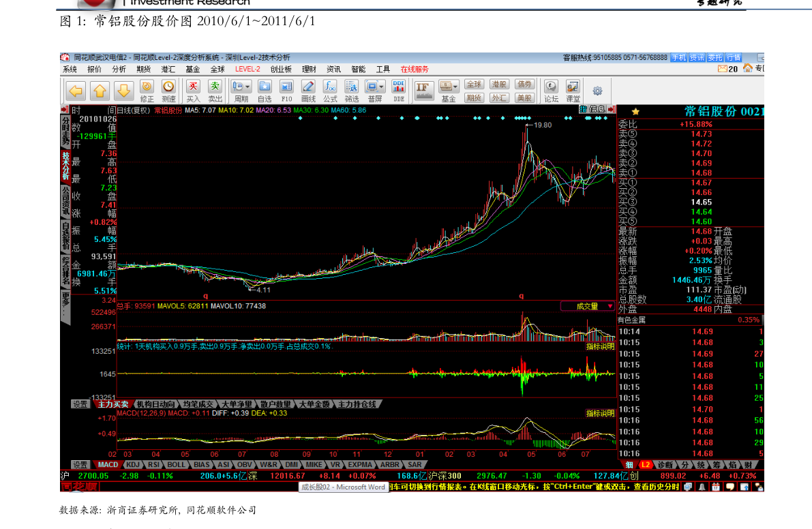Select the 画线 draw-line tool
Viewport: 812px width, 529px height.
pyautogui.click(x=308, y=91)
